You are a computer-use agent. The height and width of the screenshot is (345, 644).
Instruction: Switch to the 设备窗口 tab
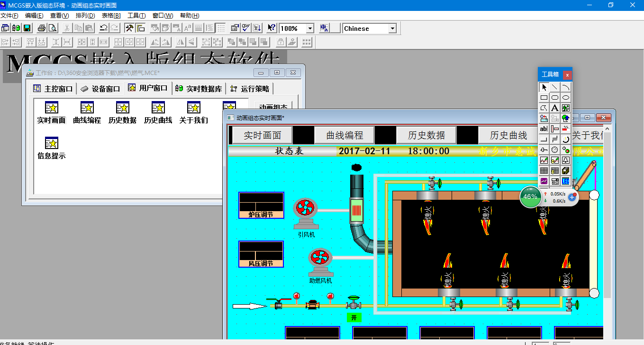(100, 89)
